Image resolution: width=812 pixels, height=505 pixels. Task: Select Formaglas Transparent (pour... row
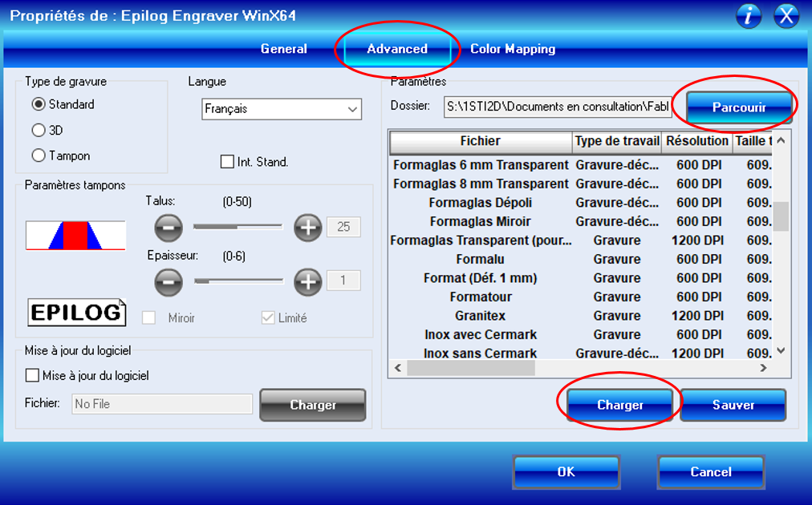(x=581, y=240)
